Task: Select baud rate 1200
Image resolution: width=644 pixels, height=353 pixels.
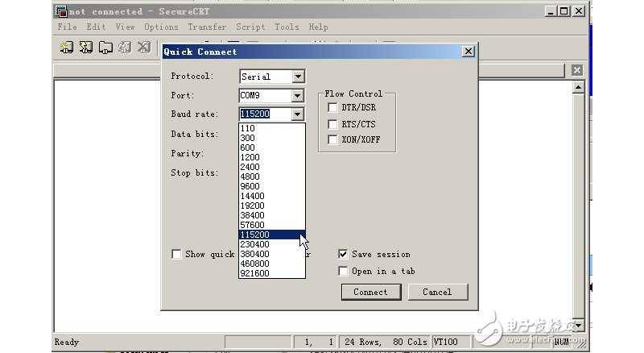Action: [x=272, y=157]
